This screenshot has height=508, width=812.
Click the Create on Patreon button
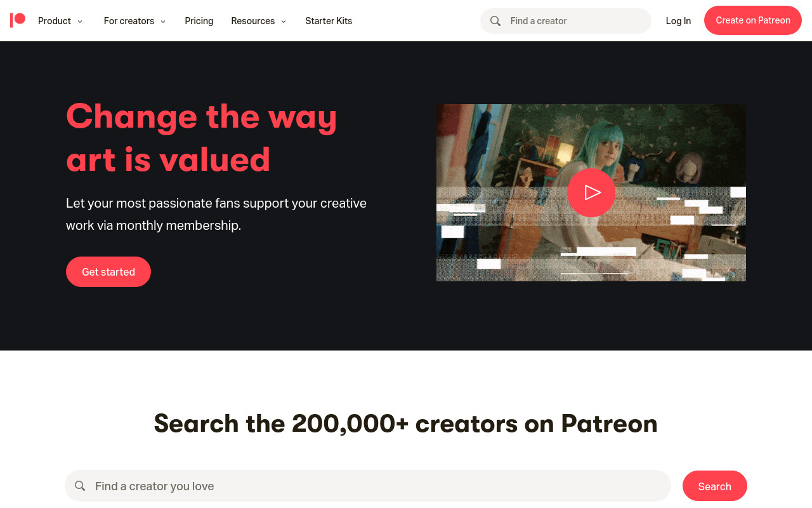point(753,20)
